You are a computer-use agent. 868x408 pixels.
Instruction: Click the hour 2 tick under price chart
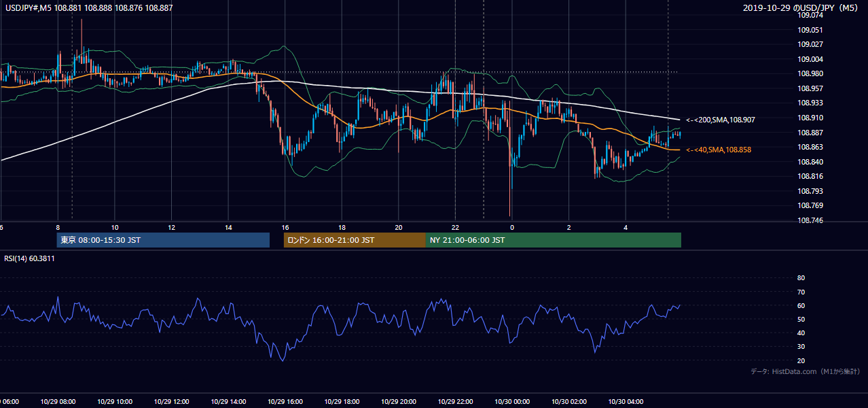click(x=568, y=228)
